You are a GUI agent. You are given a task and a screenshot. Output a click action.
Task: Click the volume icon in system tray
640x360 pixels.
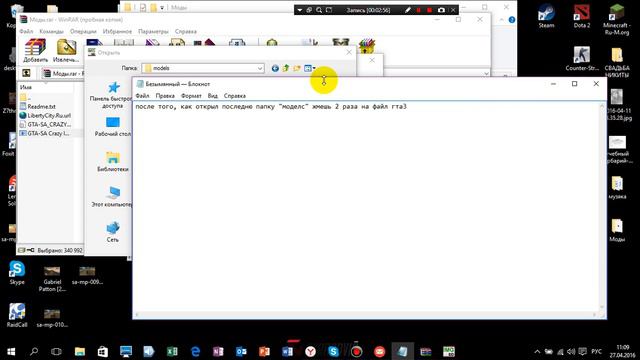point(571,351)
